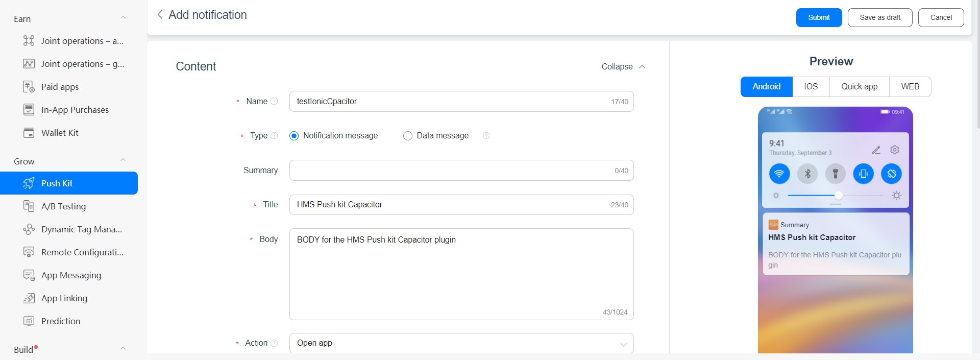This screenshot has width=980, height=360.
Task: Click the empty Summary input field
Action: (x=461, y=171)
